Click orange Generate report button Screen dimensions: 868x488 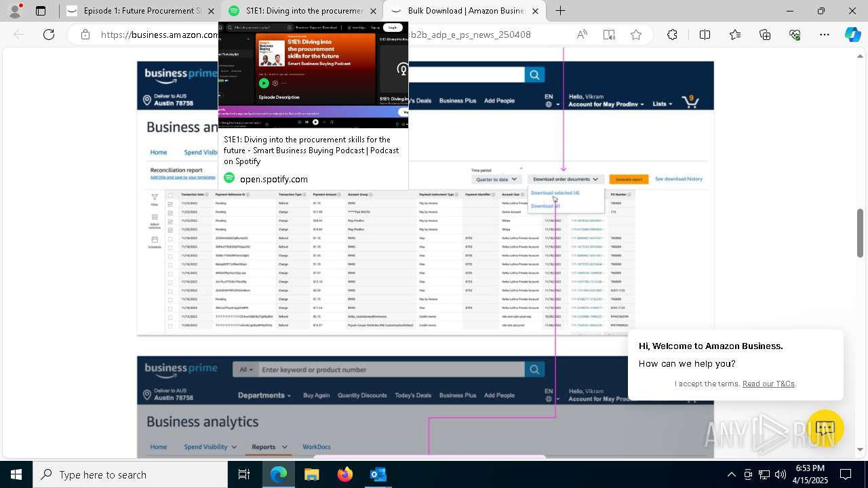tap(629, 180)
